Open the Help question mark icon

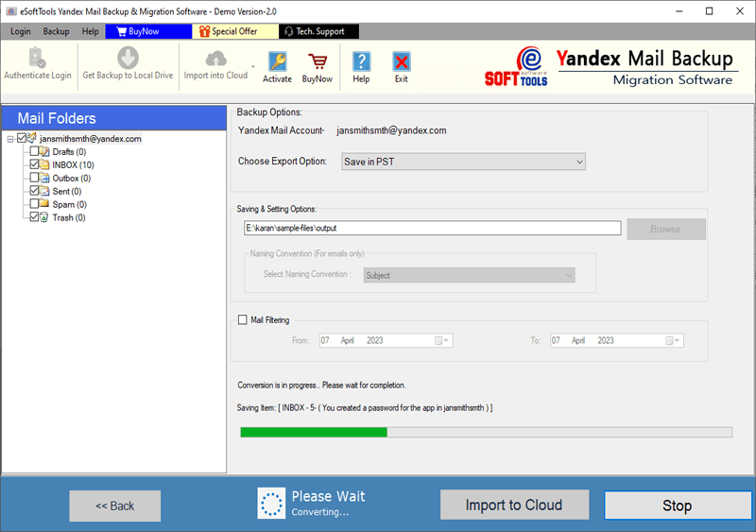pyautogui.click(x=361, y=61)
